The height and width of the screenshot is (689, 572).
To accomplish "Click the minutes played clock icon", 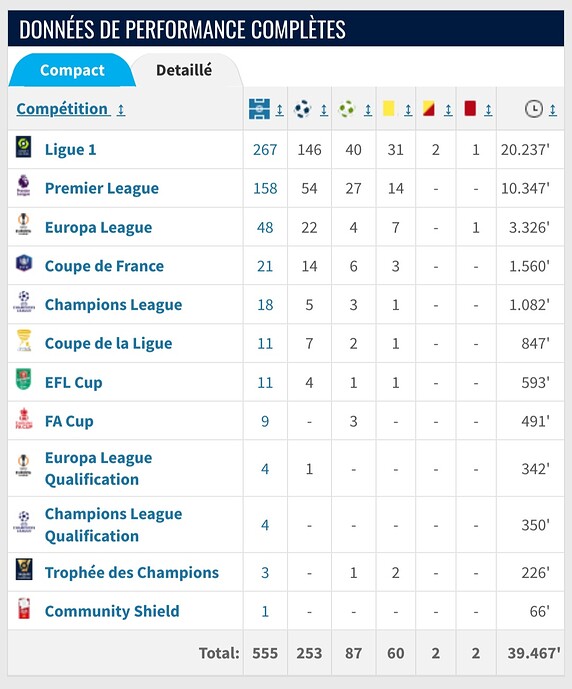I will click(x=534, y=109).
